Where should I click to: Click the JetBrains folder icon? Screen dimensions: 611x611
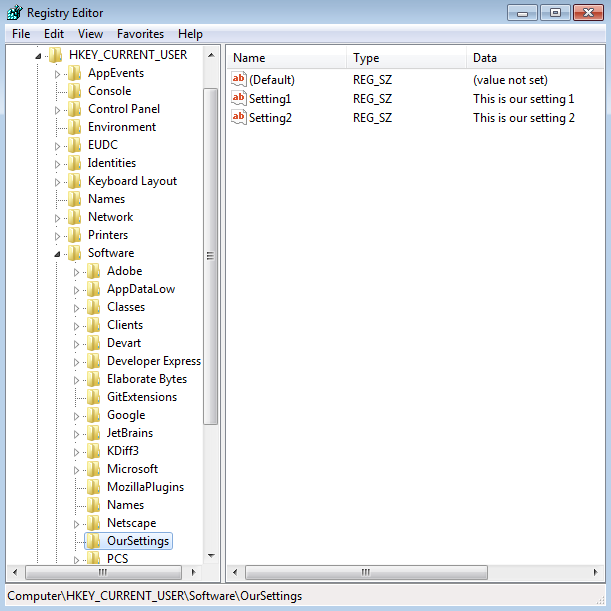click(x=94, y=433)
